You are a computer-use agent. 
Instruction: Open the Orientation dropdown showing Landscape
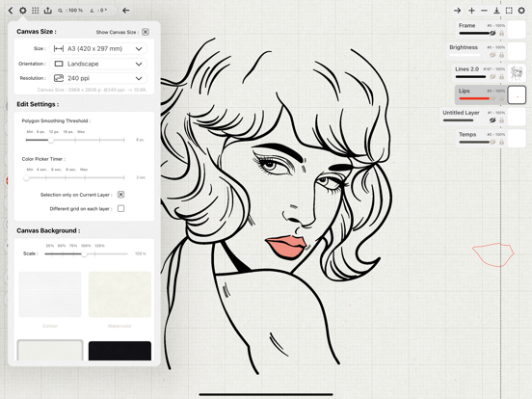pyautogui.click(x=98, y=64)
